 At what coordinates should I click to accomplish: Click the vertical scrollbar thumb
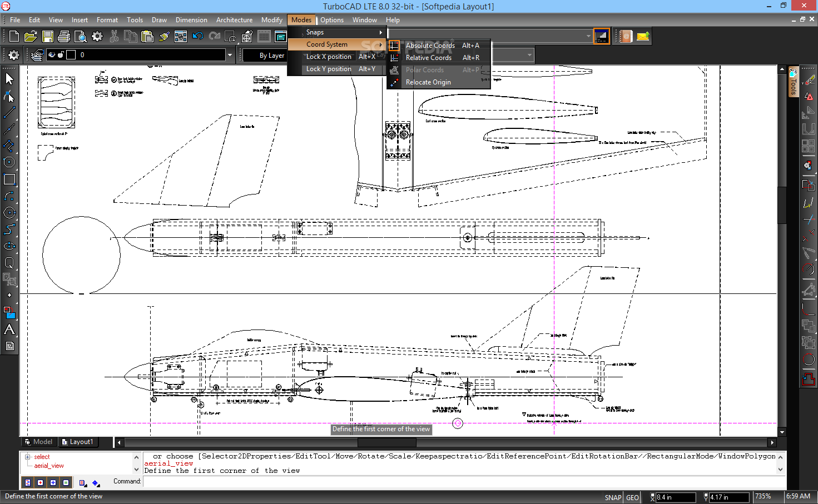(782, 205)
